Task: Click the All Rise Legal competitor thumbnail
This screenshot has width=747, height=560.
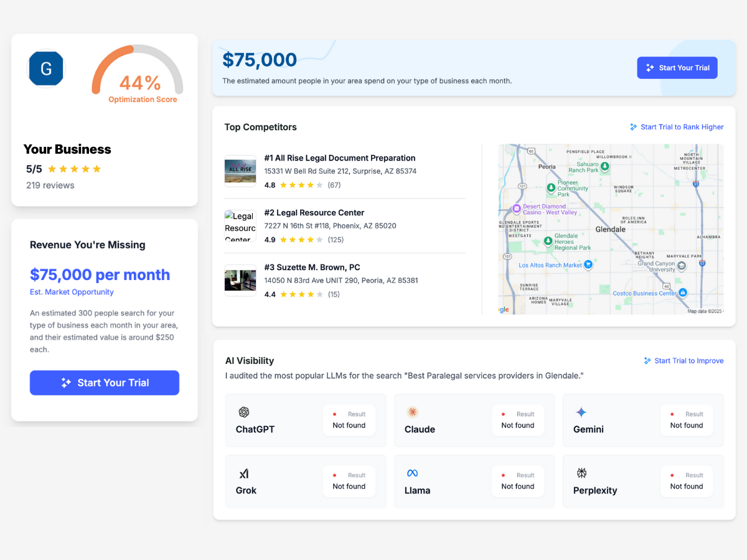Action: click(x=240, y=171)
